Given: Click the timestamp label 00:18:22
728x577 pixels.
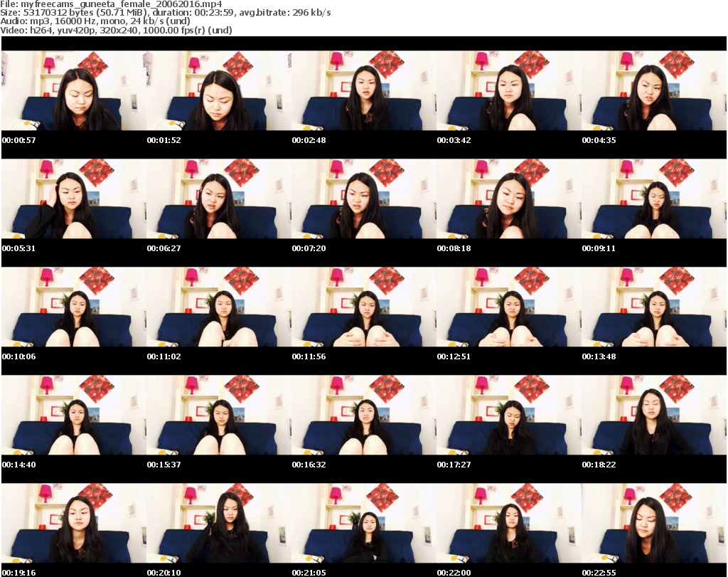Looking at the screenshot, I should 599,465.
